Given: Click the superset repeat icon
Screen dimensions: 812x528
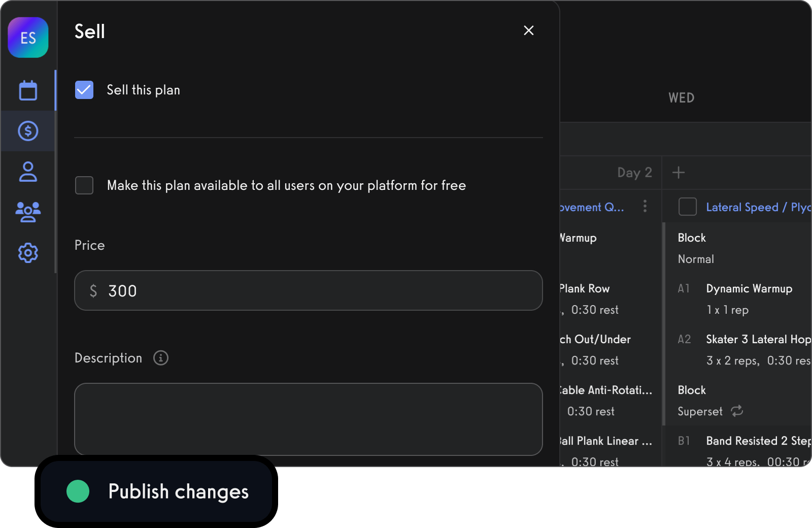Looking at the screenshot, I should [737, 411].
